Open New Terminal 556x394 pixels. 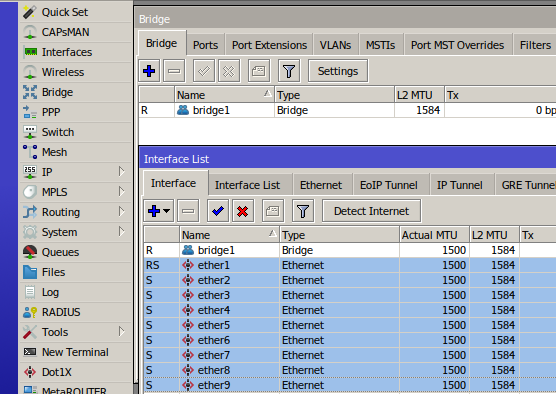click(76, 352)
